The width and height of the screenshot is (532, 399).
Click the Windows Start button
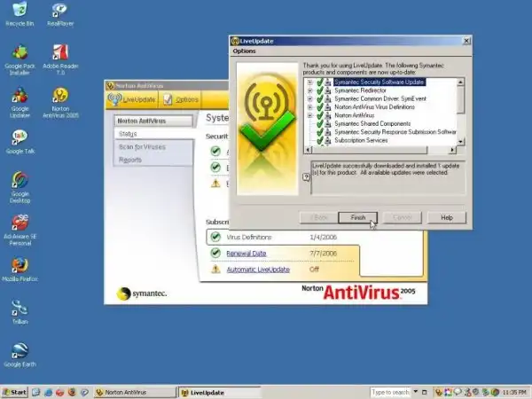(15, 392)
